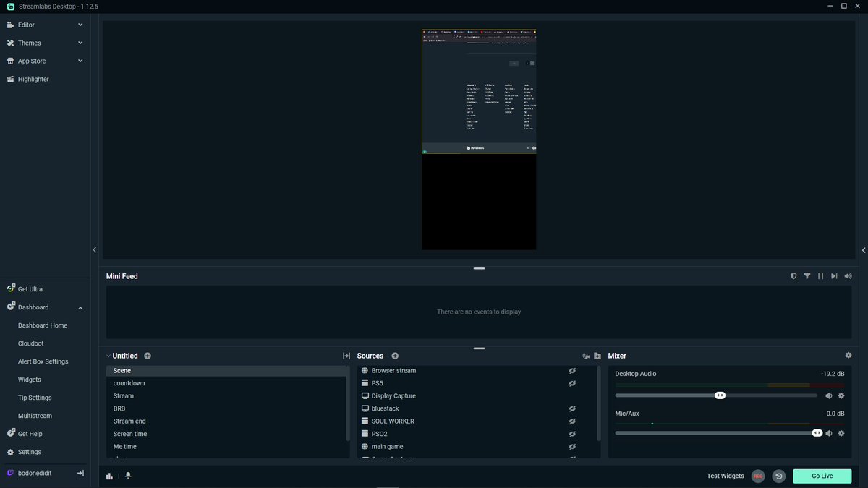Skip the current alert in Mini Feed
The image size is (868, 488).
(x=834, y=276)
